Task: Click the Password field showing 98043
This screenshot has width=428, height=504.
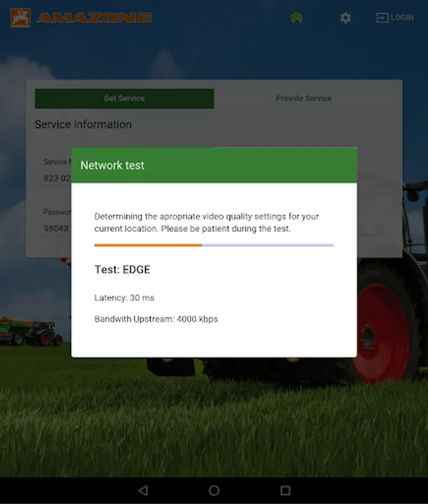Action: (x=57, y=228)
